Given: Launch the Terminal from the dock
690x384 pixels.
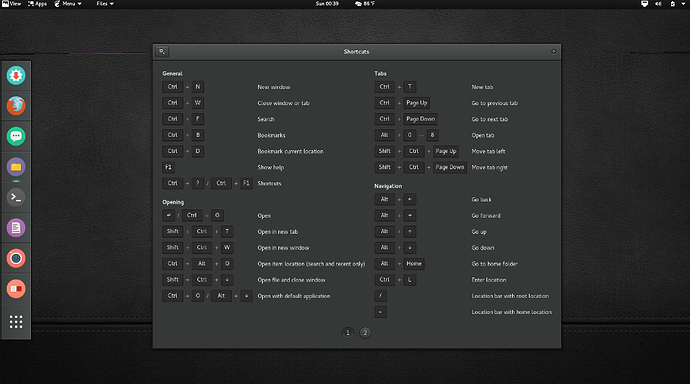Looking at the screenshot, I should 16,197.
